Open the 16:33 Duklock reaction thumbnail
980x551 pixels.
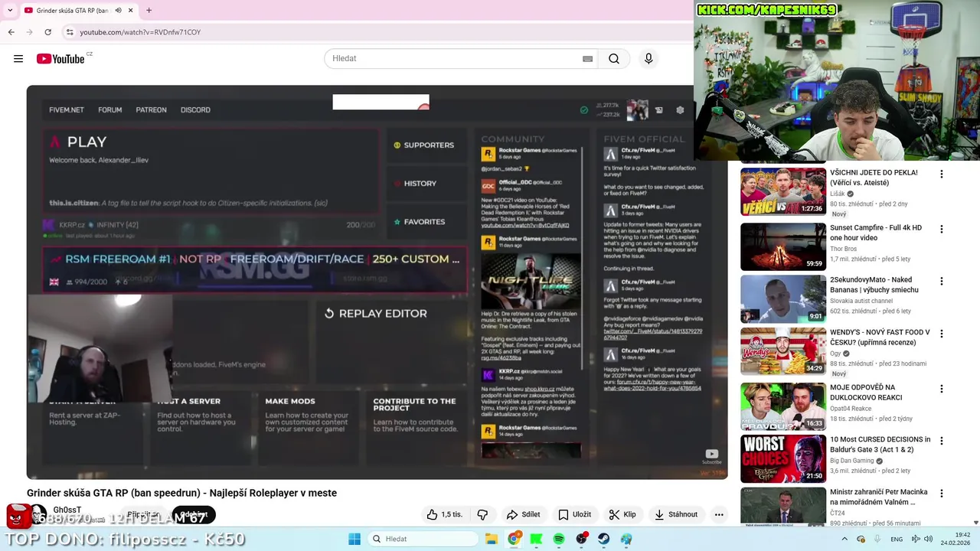[783, 406]
